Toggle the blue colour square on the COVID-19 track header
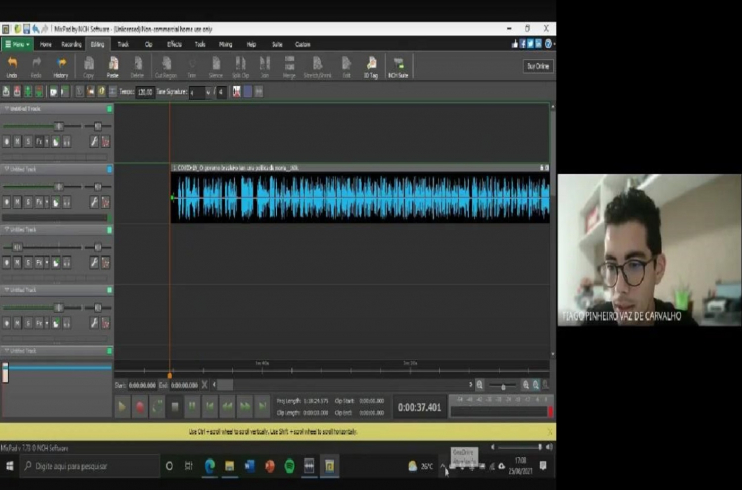The height and width of the screenshot is (490, 742). [x=109, y=169]
